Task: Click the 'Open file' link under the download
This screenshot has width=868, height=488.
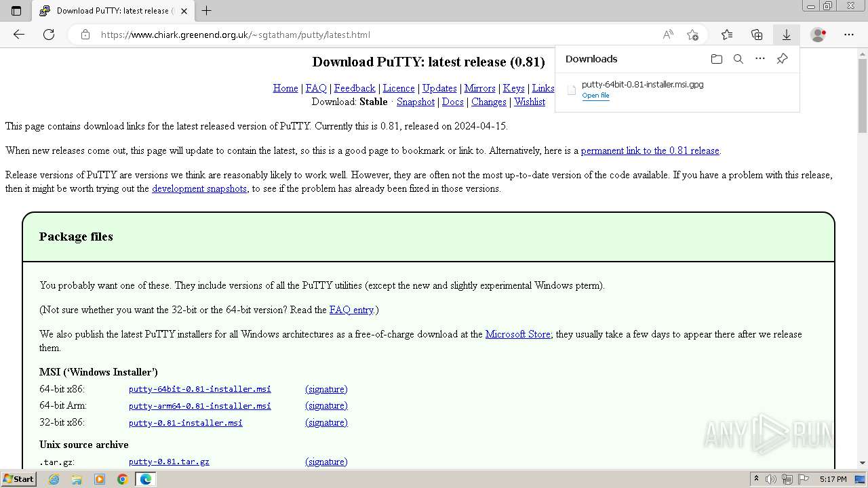Action: coord(595,96)
